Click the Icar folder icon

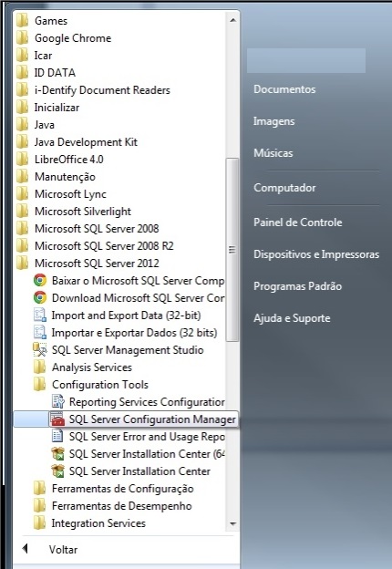22,55
